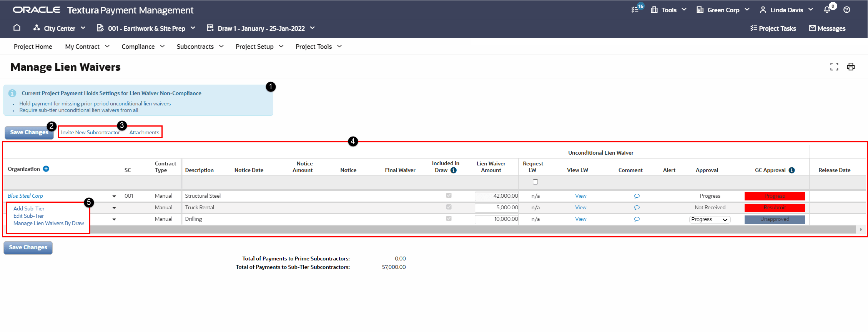Open the Project Setup menu
This screenshot has width=868, height=332.
[x=259, y=47]
